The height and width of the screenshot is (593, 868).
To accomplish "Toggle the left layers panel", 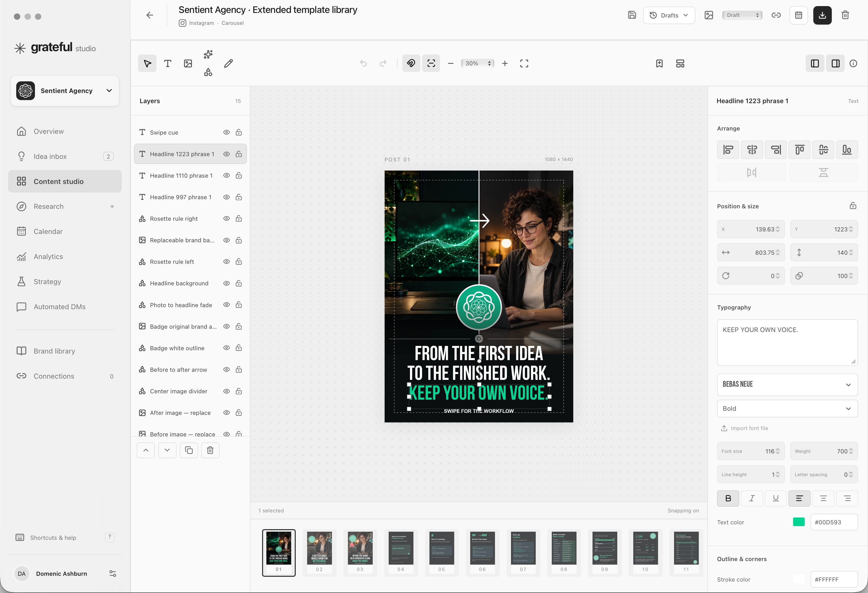I will tap(815, 64).
